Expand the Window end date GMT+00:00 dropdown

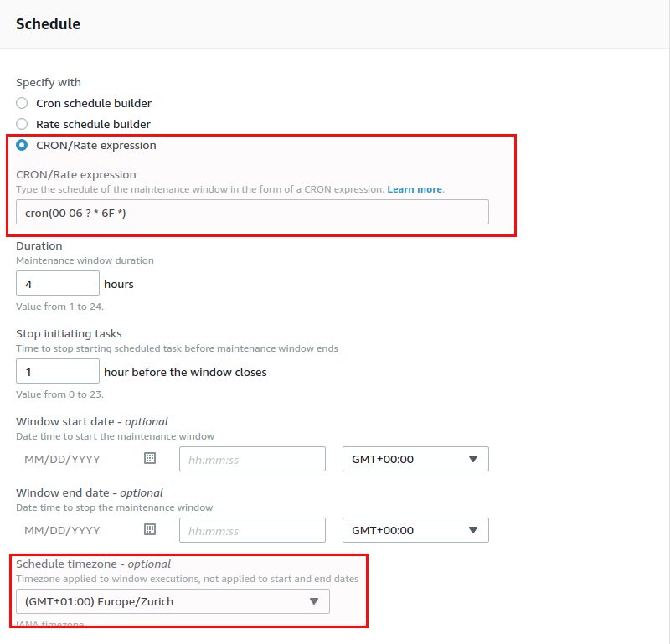coord(415,530)
